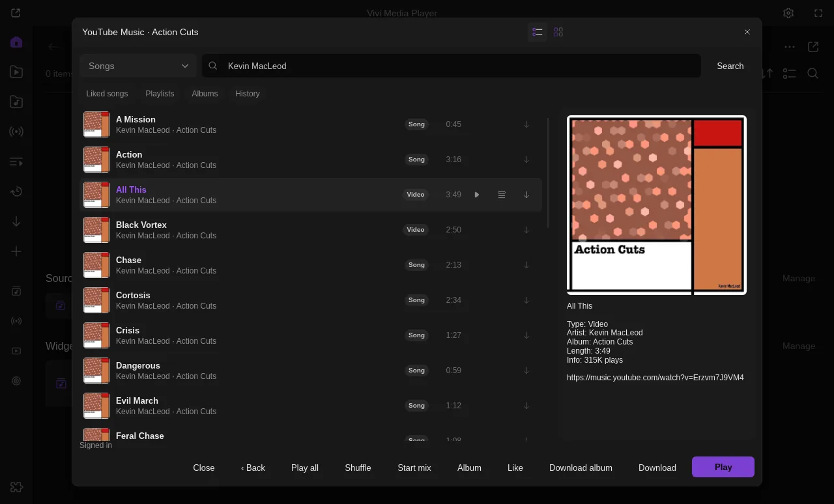Play the All This track via its row play icon
This screenshot has width=834, height=504.
(x=477, y=195)
